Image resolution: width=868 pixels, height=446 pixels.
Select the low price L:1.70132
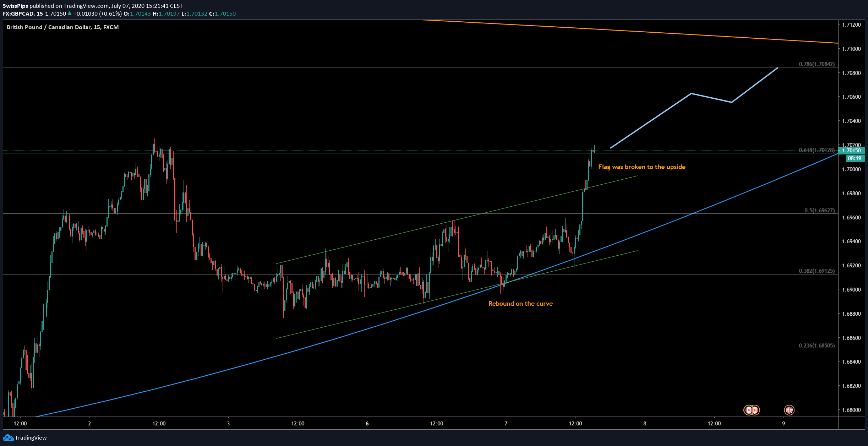click(194, 13)
